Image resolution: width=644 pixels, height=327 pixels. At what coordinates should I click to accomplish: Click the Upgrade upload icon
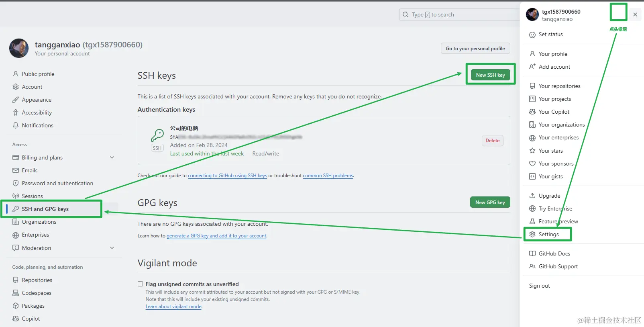tap(532, 196)
